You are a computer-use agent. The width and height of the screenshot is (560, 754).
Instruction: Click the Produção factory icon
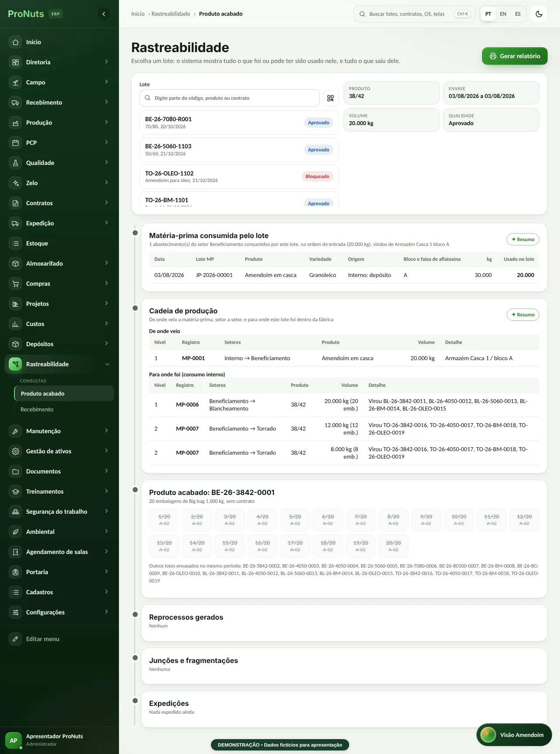click(15, 123)
